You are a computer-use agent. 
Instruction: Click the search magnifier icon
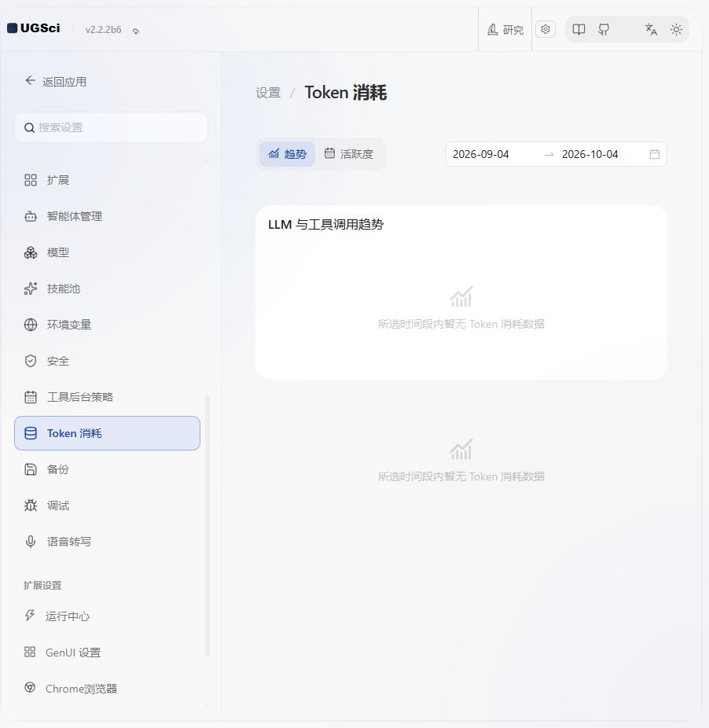click(x=29, y=127)
